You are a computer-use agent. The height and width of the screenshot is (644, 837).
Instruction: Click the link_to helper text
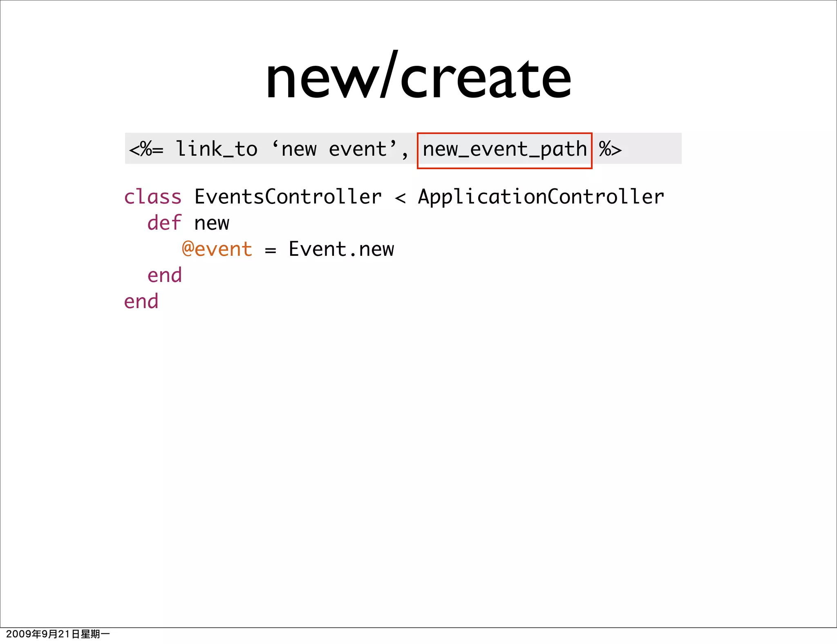[216, 149]
